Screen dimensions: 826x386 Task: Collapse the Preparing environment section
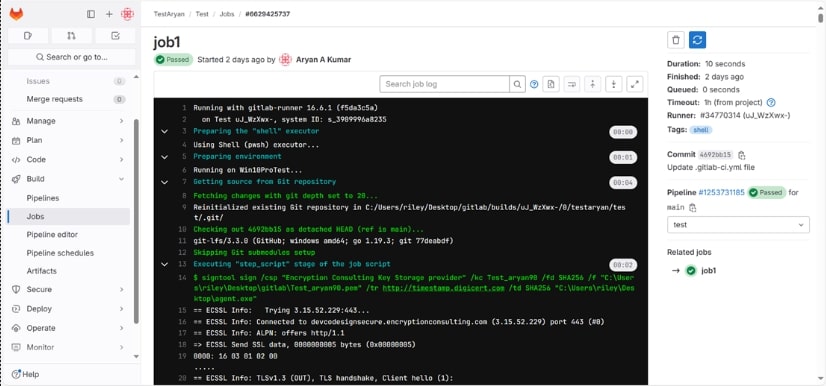[x=164, y=157]
